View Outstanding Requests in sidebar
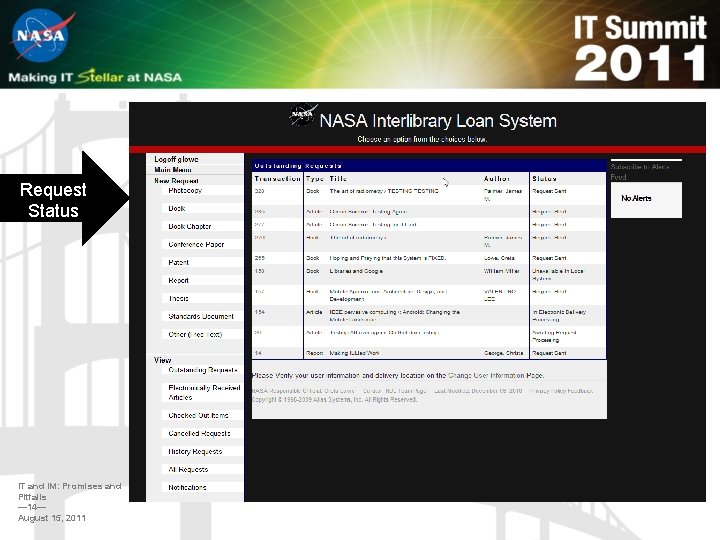The height and width of the screenshot is (540, 720). click(x=202, y=370)
